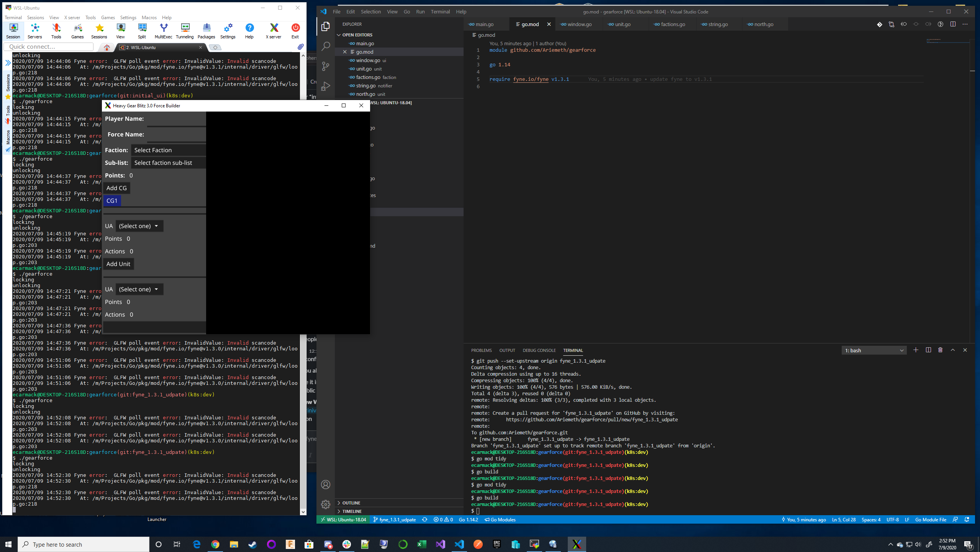The width and height of the screenshot is (980, 552).
Task: Split the MobaXterm terminal view
Action: (142, 31)
